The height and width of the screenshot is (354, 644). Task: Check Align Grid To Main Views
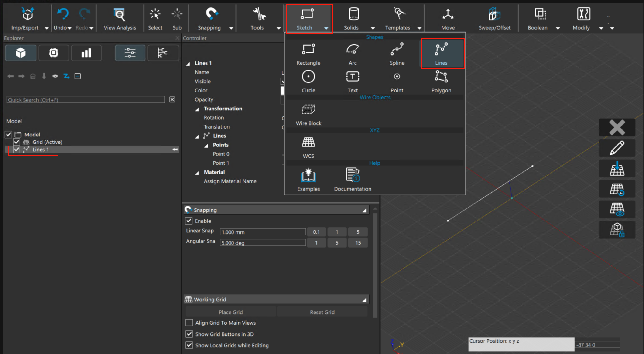coord(189,323)
